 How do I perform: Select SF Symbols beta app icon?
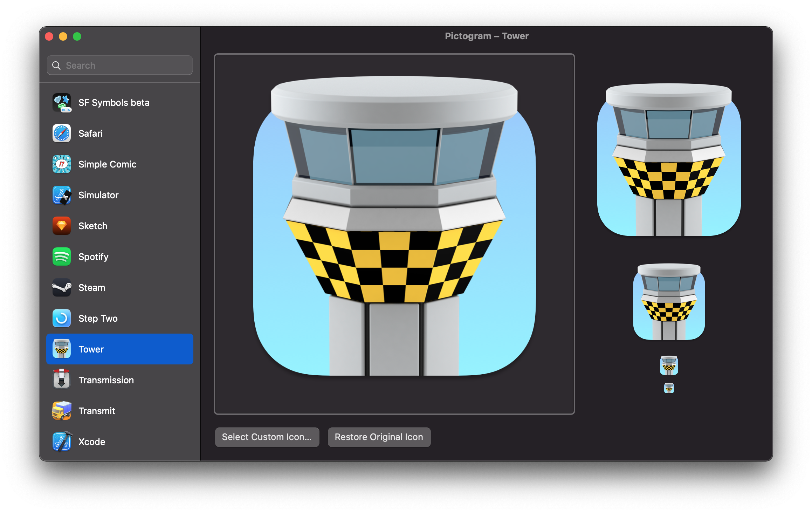pyautogui.click(x=62, y=103)
